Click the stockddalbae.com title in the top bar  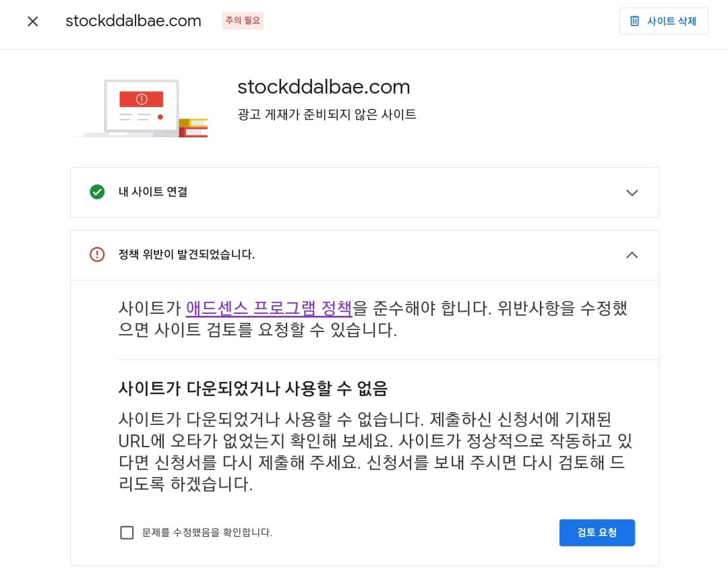(133, 21)
